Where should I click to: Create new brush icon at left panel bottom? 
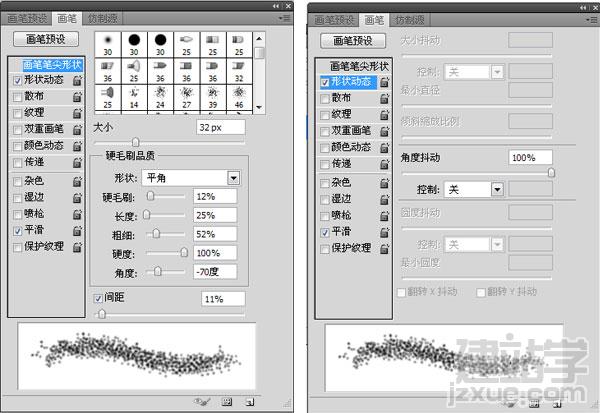point(249,402)
